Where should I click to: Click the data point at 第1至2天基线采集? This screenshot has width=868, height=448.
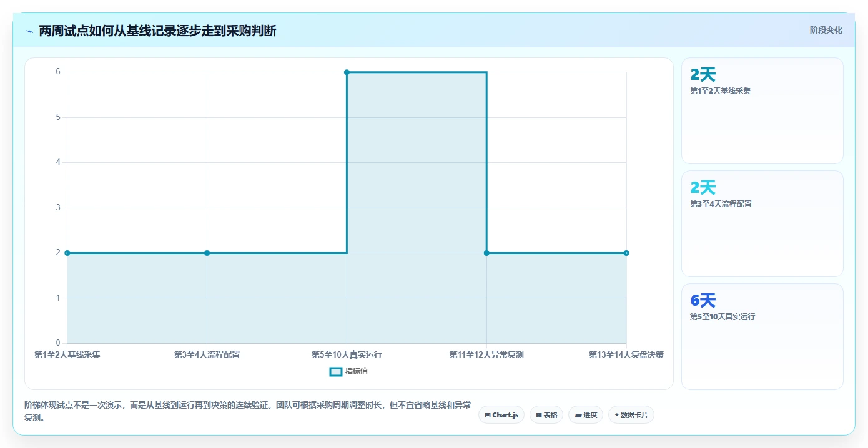[x=67, y=253]
